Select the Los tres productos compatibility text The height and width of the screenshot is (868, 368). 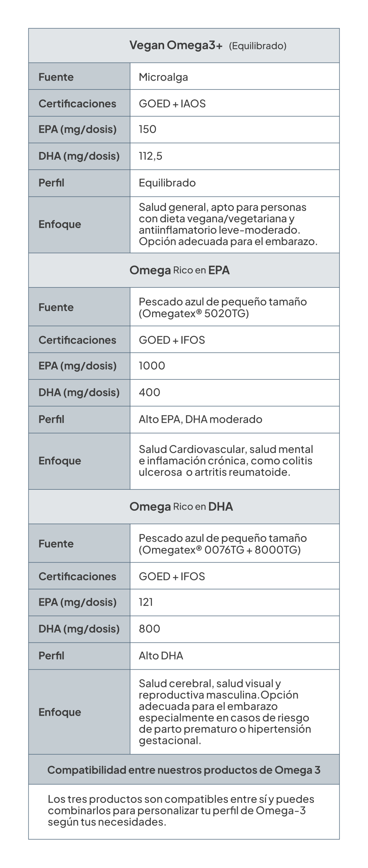click(181, 811)
